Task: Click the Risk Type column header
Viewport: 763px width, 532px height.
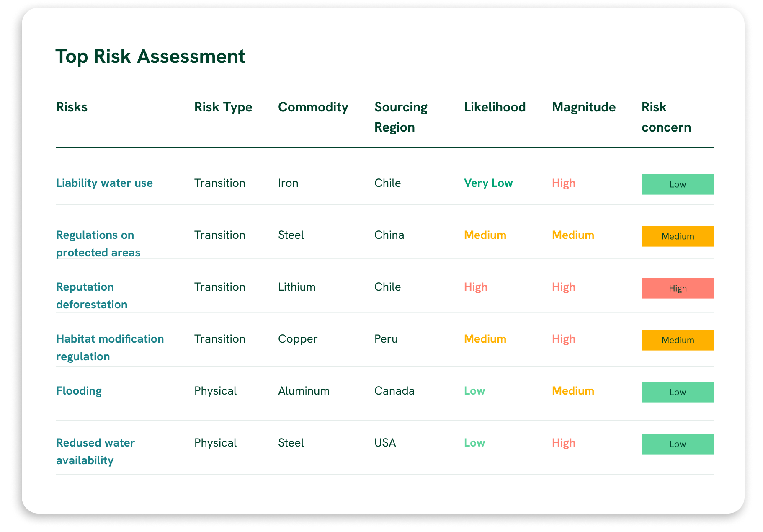Action: pos(223,107)
